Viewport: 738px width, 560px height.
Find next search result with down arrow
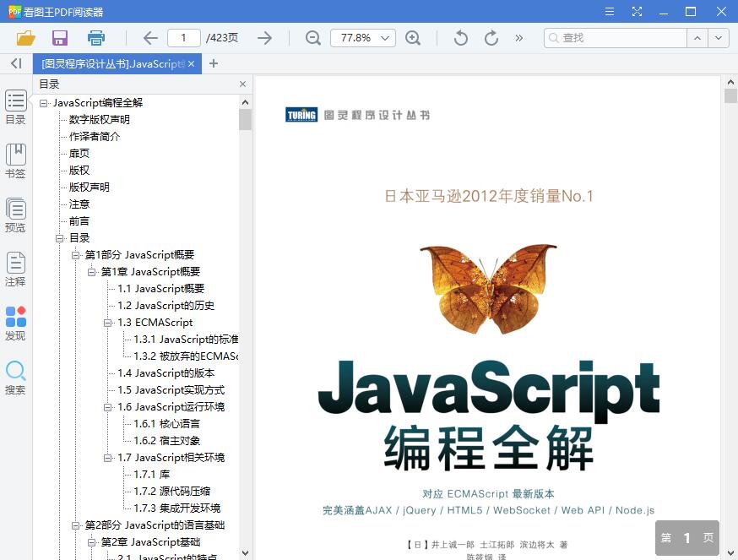(719, 38)
